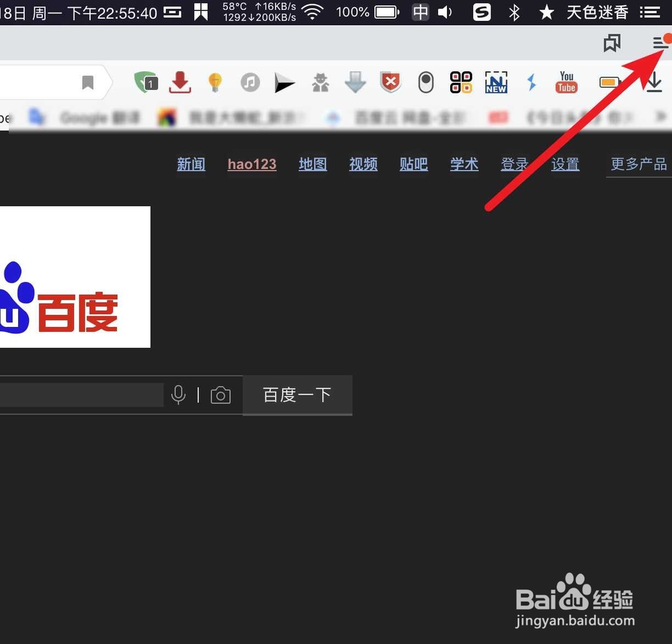Open the QR code extension
This screenshot has height=644, width=672.
click(461, 82)
